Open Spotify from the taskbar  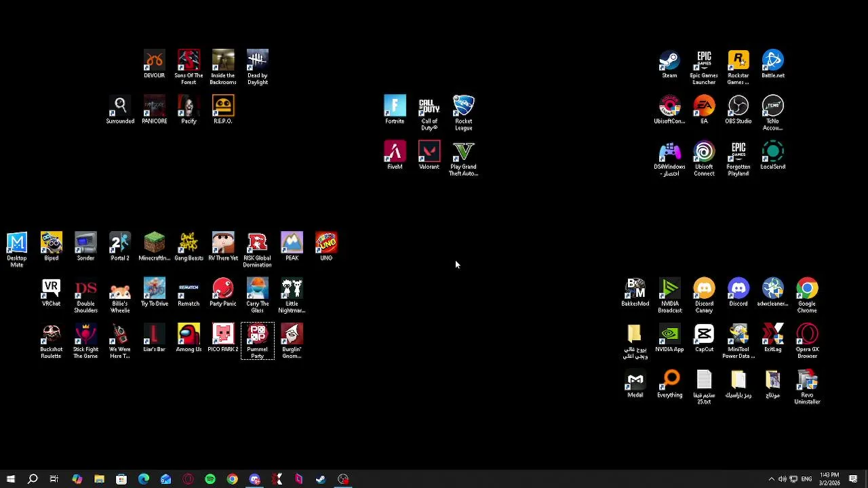click(x=210, y=479)
